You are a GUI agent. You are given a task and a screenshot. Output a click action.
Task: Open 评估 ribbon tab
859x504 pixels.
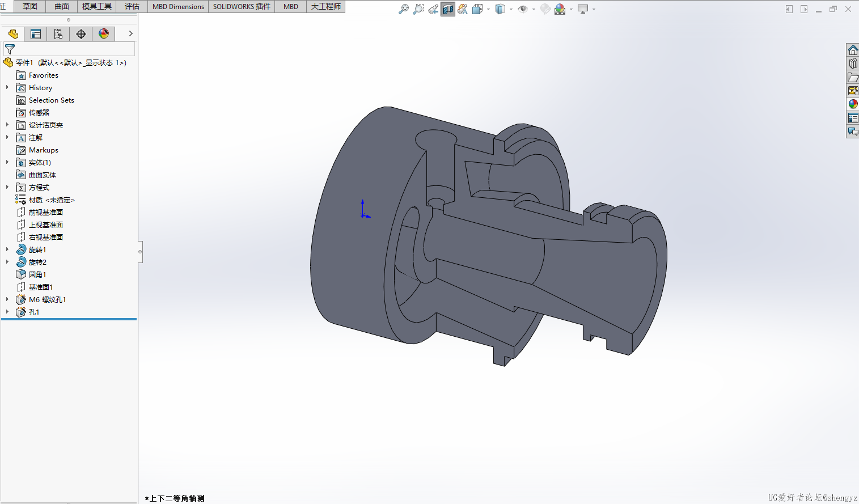coord(132,6)
